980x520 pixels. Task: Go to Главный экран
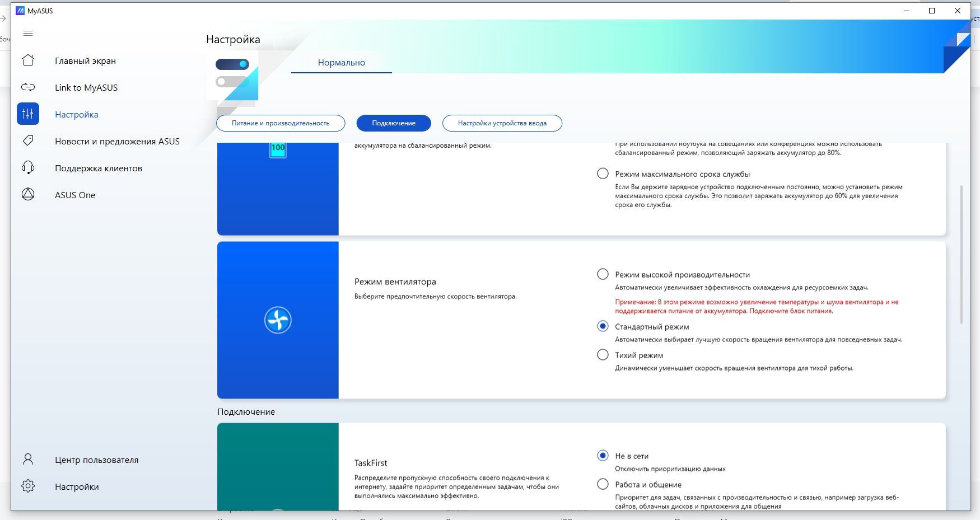[85, 61]
